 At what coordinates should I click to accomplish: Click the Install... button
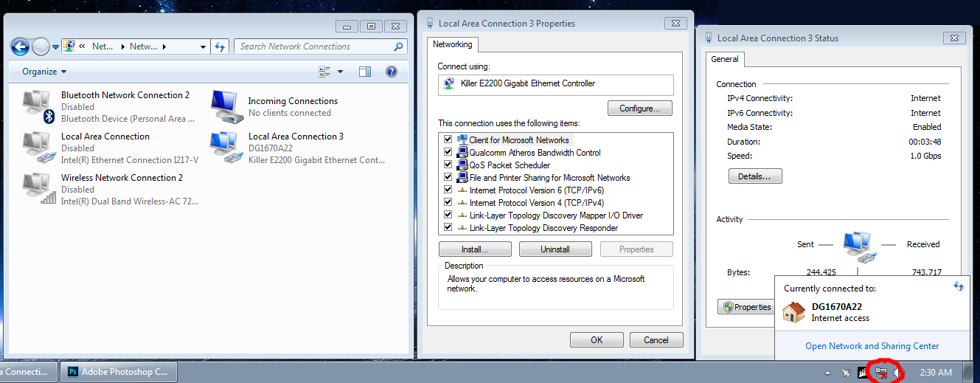pyautogui.click(x=475, y=249)
